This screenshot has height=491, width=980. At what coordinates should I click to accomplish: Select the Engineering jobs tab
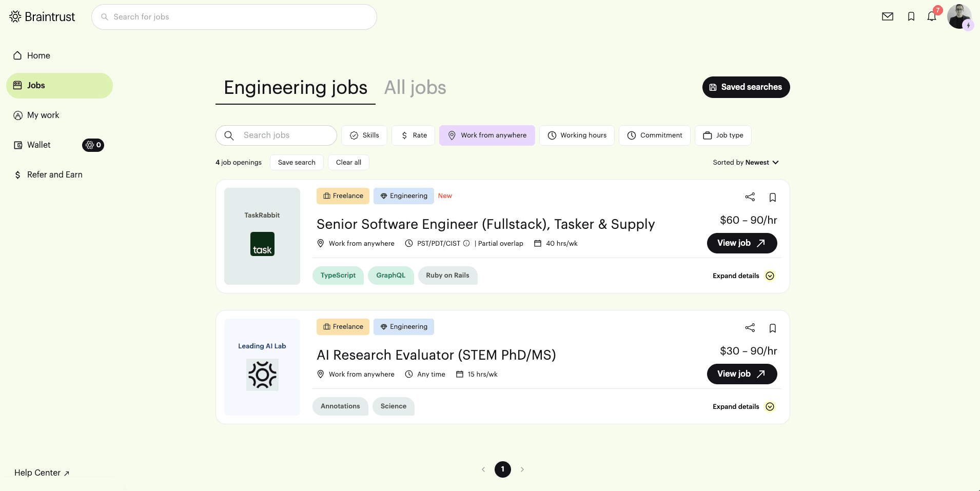click(296, 88)
